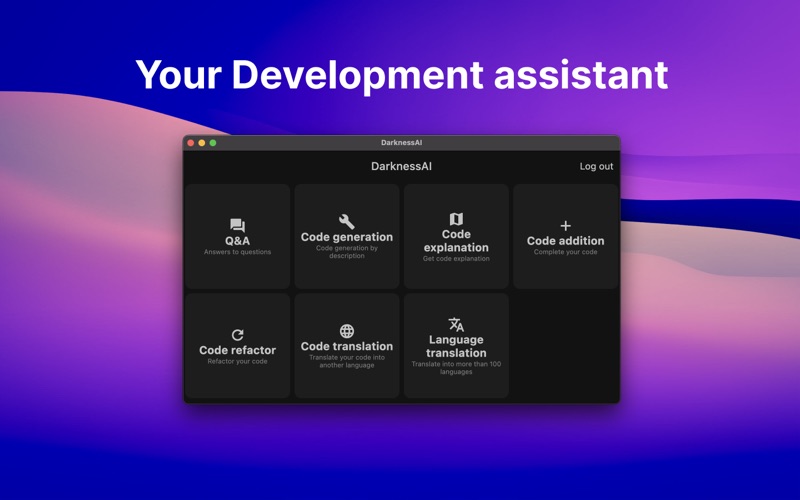Viewport: 800px width, 500px height.
Task: Minimize the DarknessAI window with yellow button
Action: [202, 143]
